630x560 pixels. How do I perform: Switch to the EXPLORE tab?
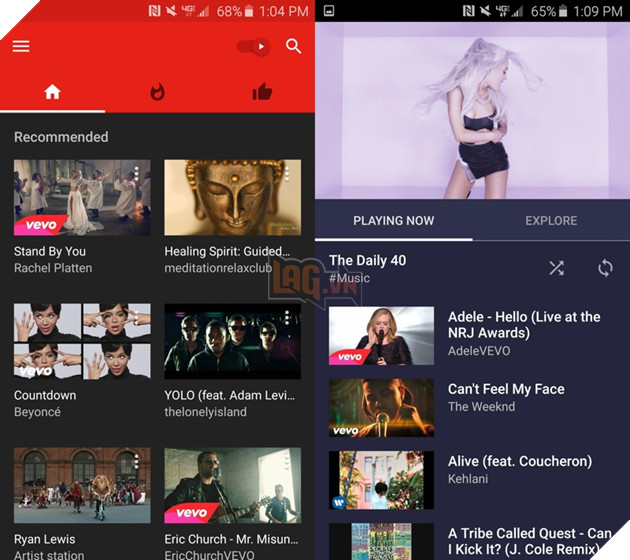551,221
